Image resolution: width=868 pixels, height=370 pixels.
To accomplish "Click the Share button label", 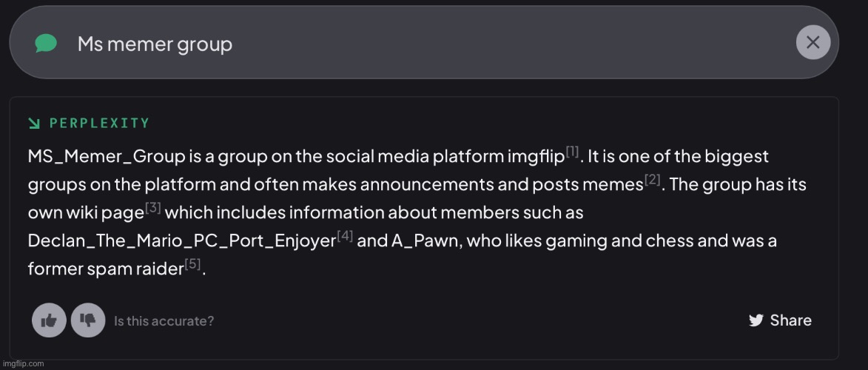I will pyautogui.click(x=790, y=320).
